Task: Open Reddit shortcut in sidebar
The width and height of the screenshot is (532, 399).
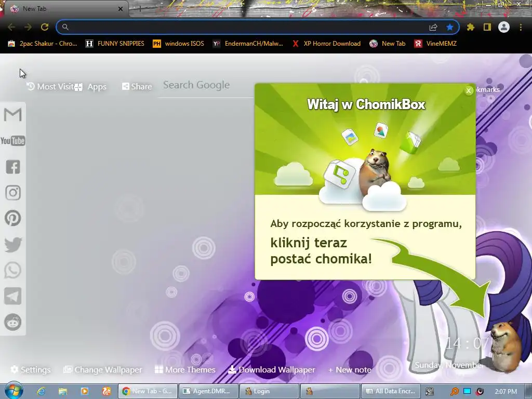Action: pyautogui.click(x=13, y=322)
